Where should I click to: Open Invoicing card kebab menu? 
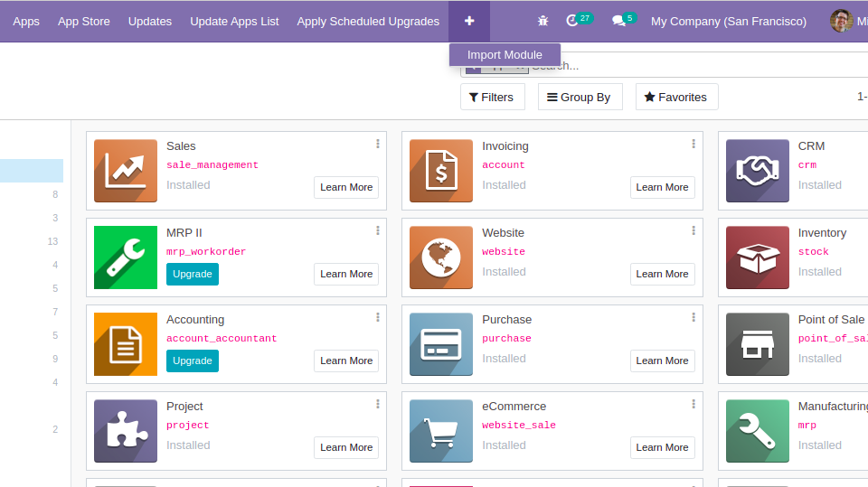tap(693, 144)
